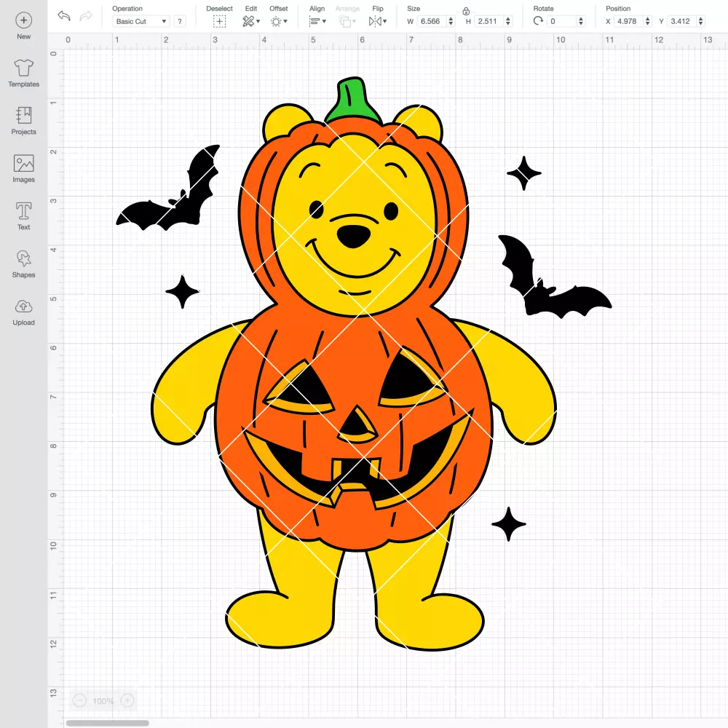The width and height of the screenshot is (728, 728).
Task: Click the Y position field
Action: tap(681, 21)
